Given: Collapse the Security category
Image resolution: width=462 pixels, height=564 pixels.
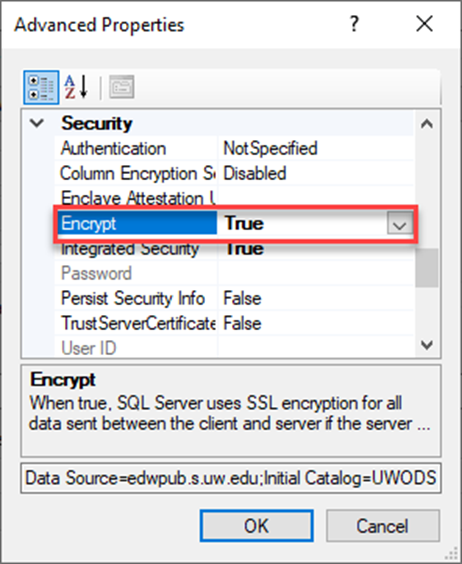Looking at the screenshot, I should [37, 123].
